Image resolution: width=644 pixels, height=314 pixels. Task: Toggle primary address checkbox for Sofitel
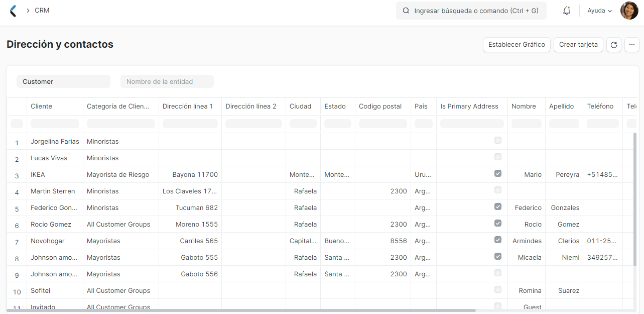point(498,289)
